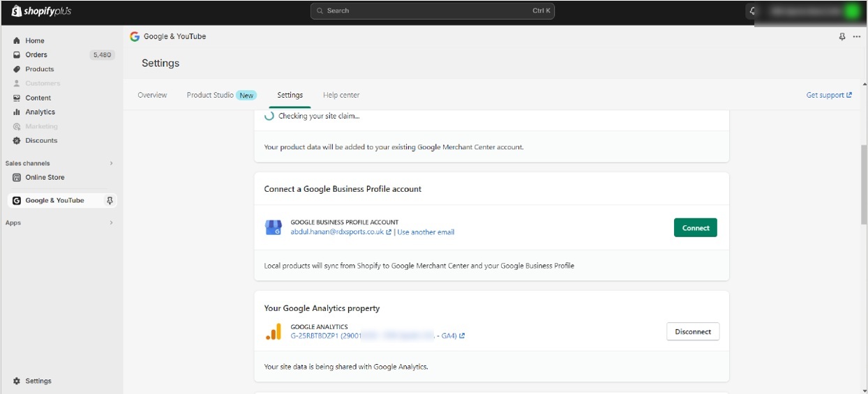Click the site claim loading spinner
The width and height of the screenshot is (868, 394).
[269, 116]
